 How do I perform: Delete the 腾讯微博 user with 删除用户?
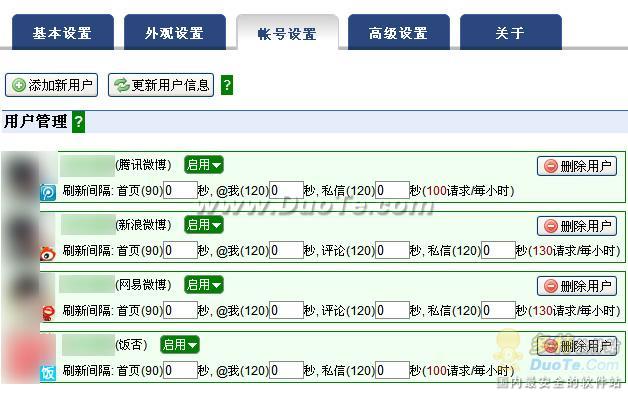577,166
